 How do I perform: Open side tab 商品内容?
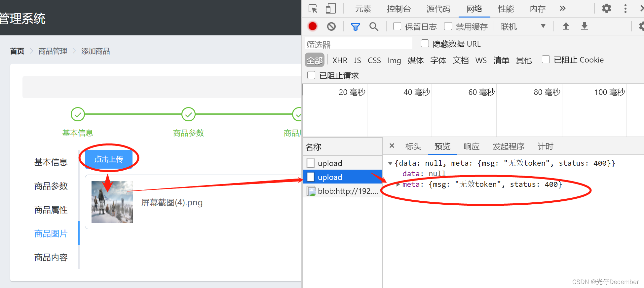[x=51, y=257]
